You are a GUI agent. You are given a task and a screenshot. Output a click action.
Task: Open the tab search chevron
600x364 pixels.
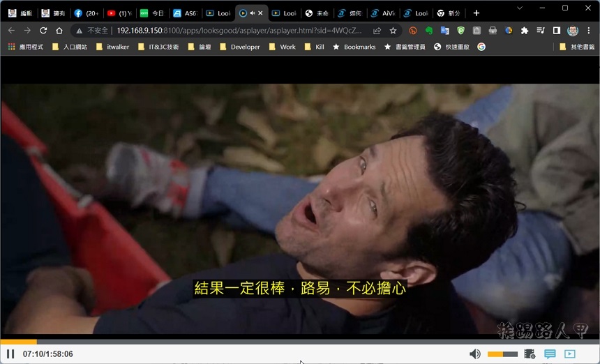coord(519,8)
